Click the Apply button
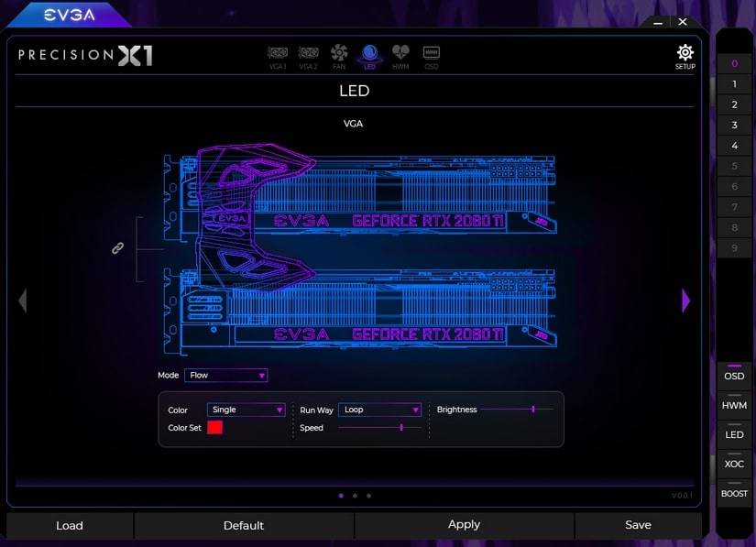This screenshot has width=756, height=547. click(464, 525)
